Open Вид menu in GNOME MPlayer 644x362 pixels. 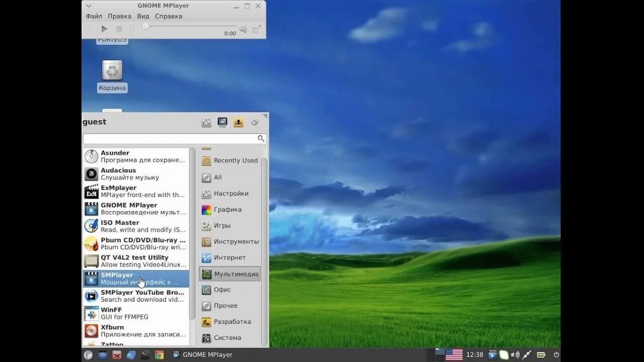[x=143, y=16]
